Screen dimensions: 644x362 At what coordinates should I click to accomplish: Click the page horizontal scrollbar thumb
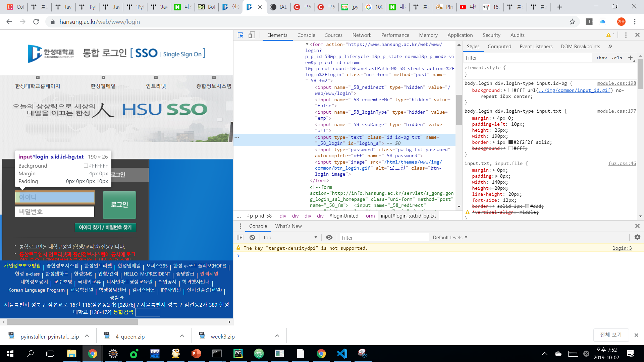pos(72,322)
